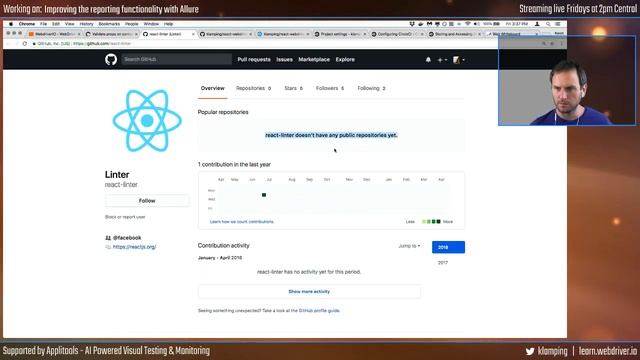The height and width of the screenshot is (360, 640).
Task: Open the File menu
Action: [43, 24]
